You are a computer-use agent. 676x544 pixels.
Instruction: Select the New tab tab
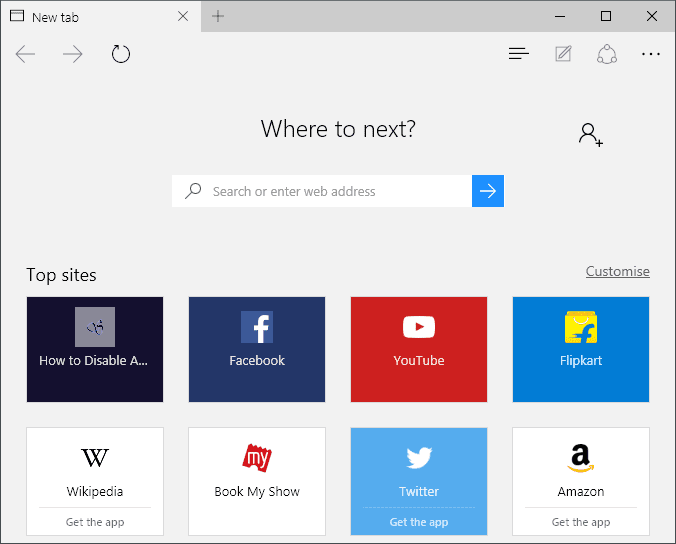[100, 16]
